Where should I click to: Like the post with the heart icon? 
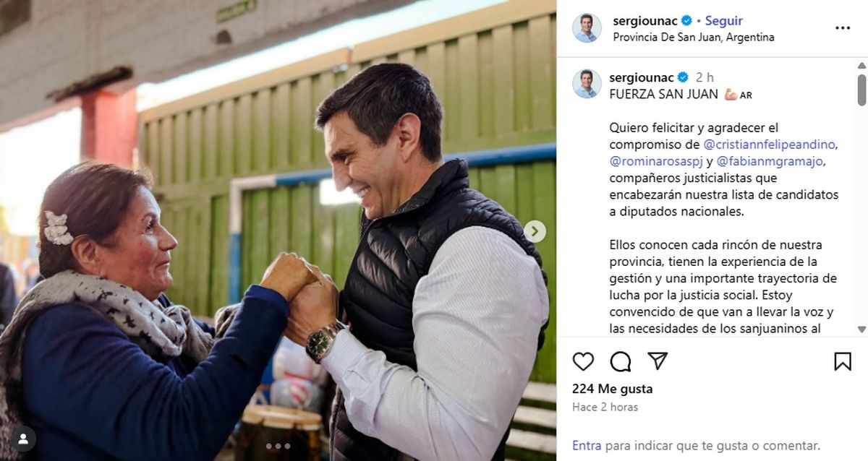coord(583,361)
